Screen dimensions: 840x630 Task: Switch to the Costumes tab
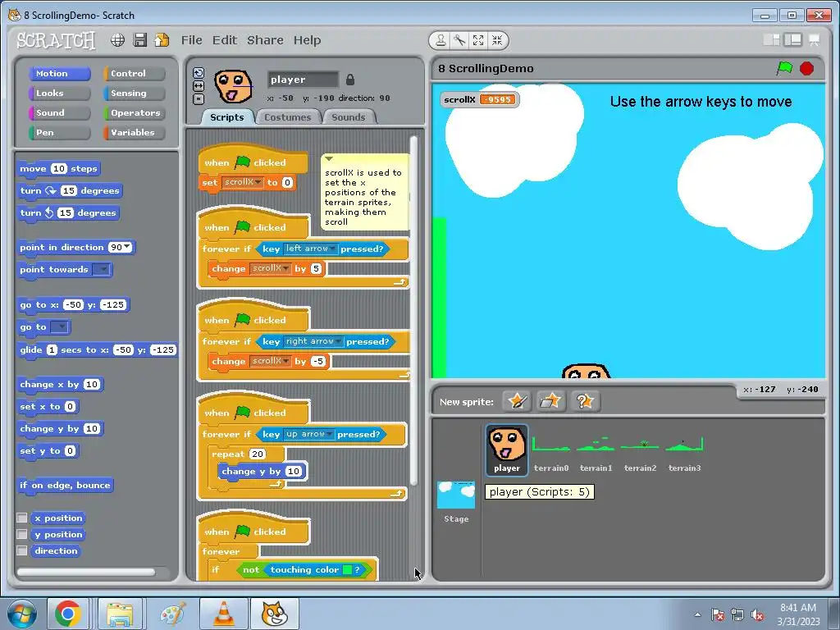click(288, 117)
